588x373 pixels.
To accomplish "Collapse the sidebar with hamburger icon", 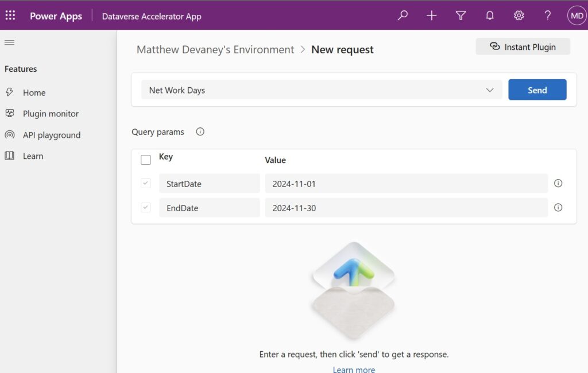I will coord(9,42).
